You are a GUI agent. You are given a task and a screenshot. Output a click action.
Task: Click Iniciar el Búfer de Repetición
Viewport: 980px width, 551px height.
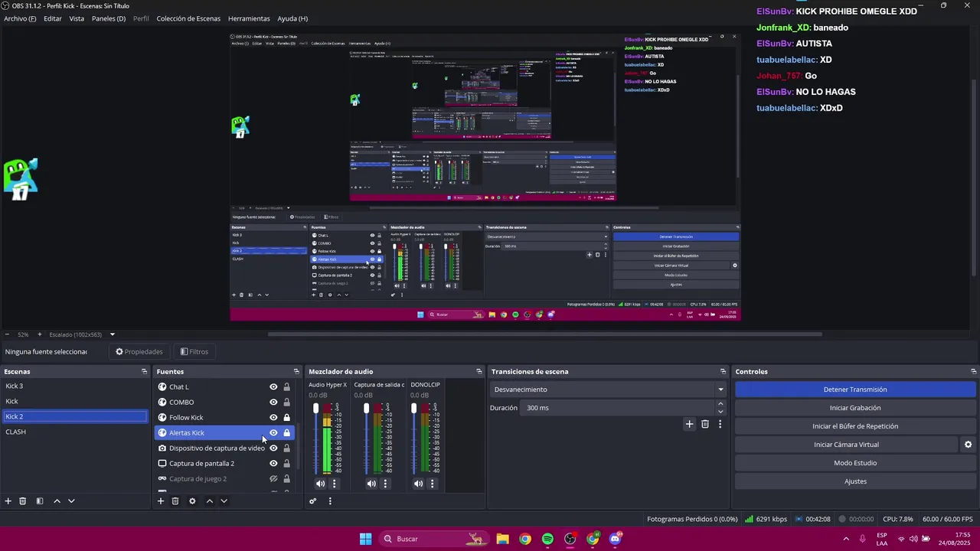[x=855, y=426]
